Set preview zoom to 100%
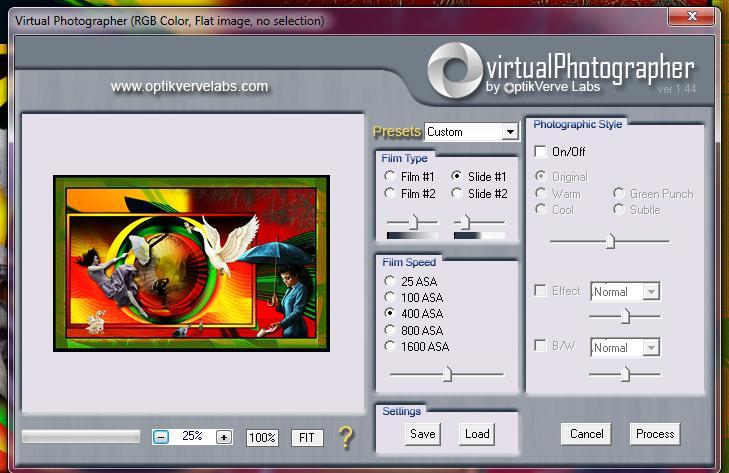The image size is (729, 473). point(262,438)
